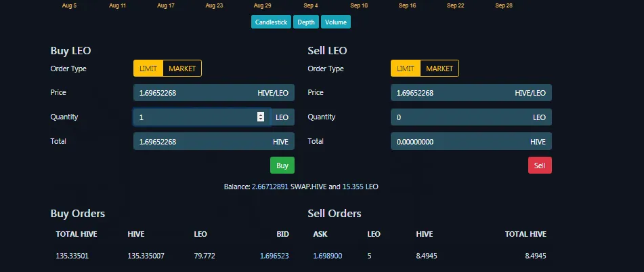Click the Sep 4 chart axis label

[311, 5]
